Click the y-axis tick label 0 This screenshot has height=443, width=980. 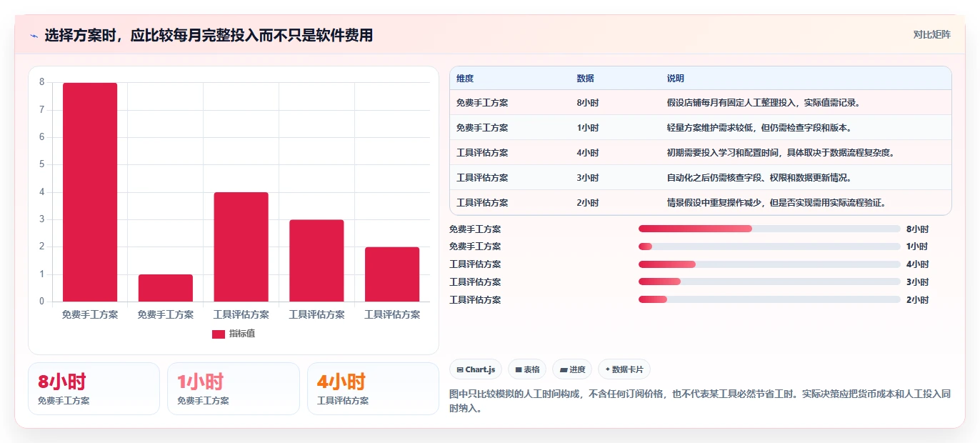pos(42,302)
